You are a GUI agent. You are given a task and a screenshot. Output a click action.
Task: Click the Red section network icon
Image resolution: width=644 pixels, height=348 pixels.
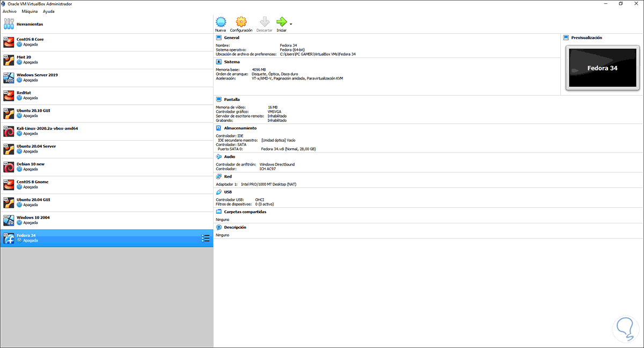pyautogui.click(x=218, y=176)
